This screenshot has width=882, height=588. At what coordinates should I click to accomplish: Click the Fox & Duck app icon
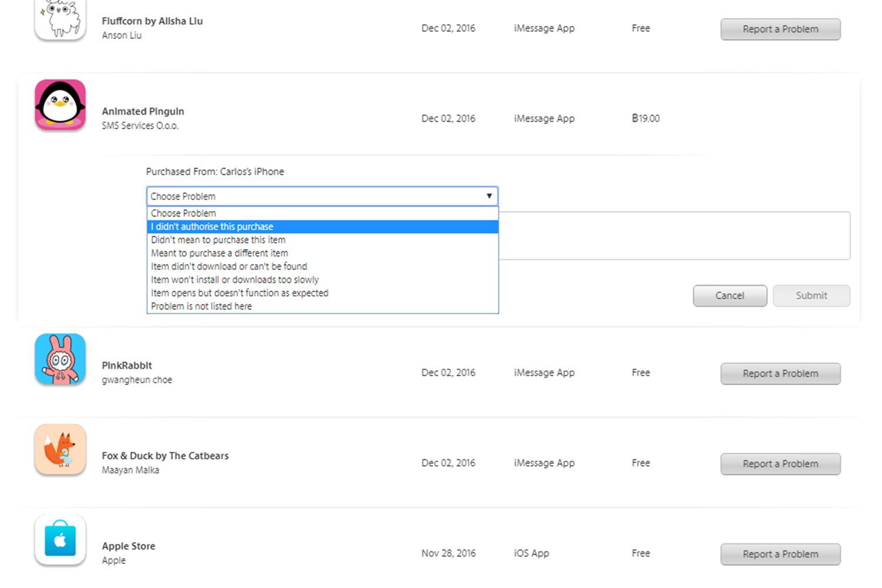tap(60, 450)
